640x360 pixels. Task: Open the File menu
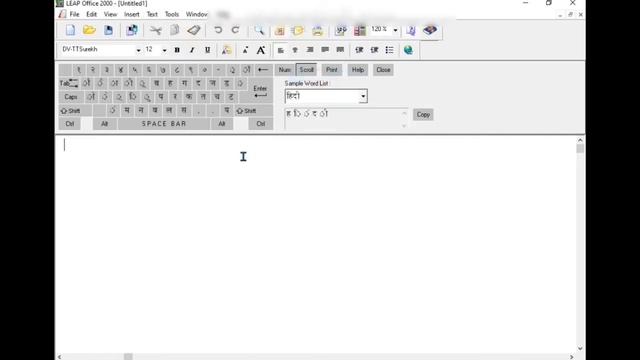click(x=74, y=14)
